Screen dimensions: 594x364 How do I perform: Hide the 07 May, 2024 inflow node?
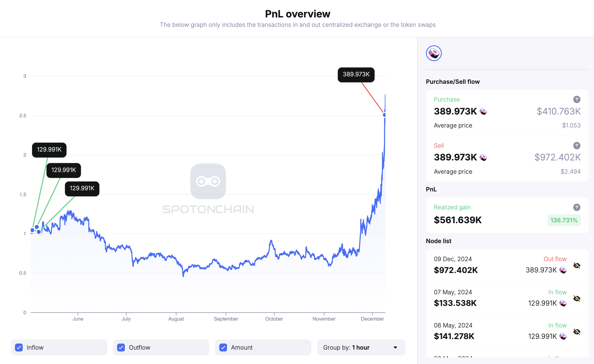point(577,299)
